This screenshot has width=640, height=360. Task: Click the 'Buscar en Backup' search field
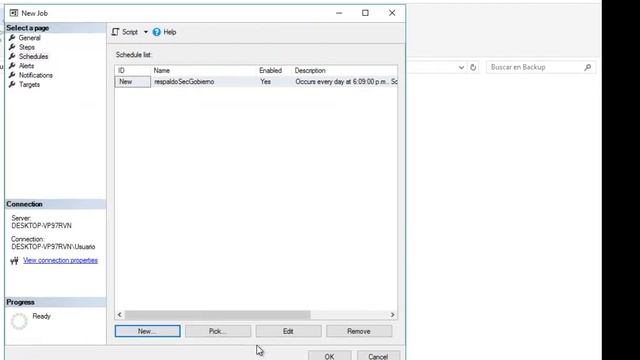pos(541,67)
